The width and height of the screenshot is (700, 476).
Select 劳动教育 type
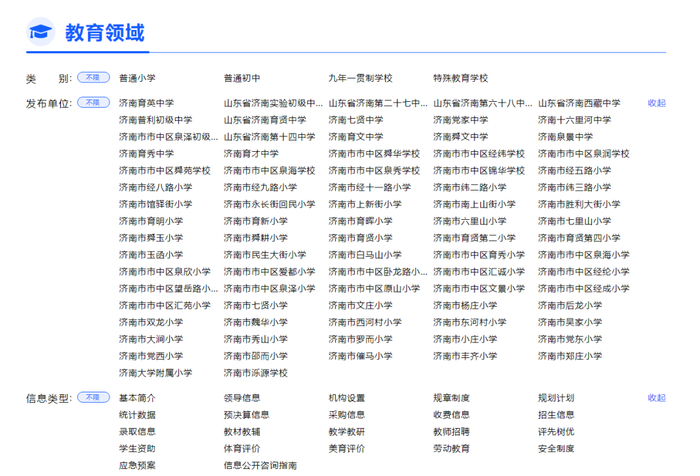click(x=451, y=448)
